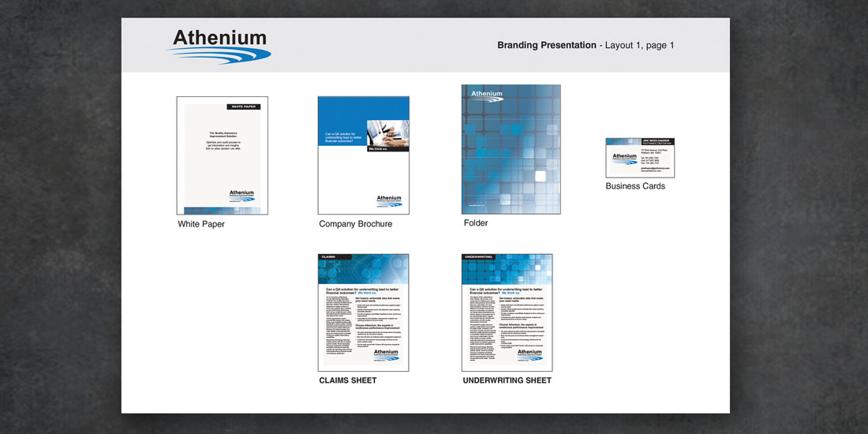Click the Athenium logo in the header

(x=220, y=47)
